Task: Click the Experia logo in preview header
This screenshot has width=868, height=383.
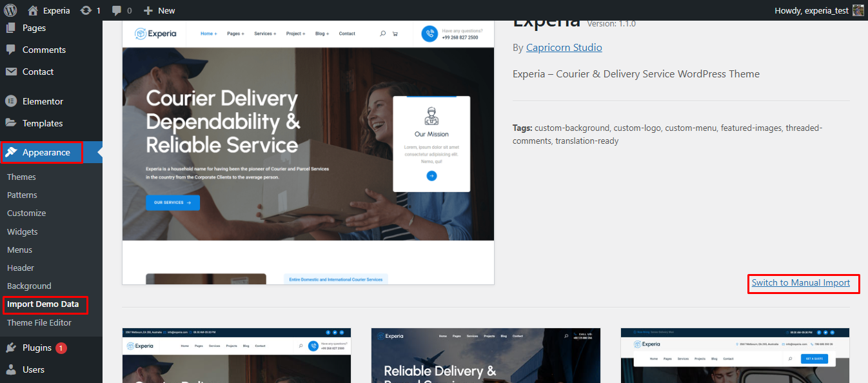Action: (x=155, y=34)
